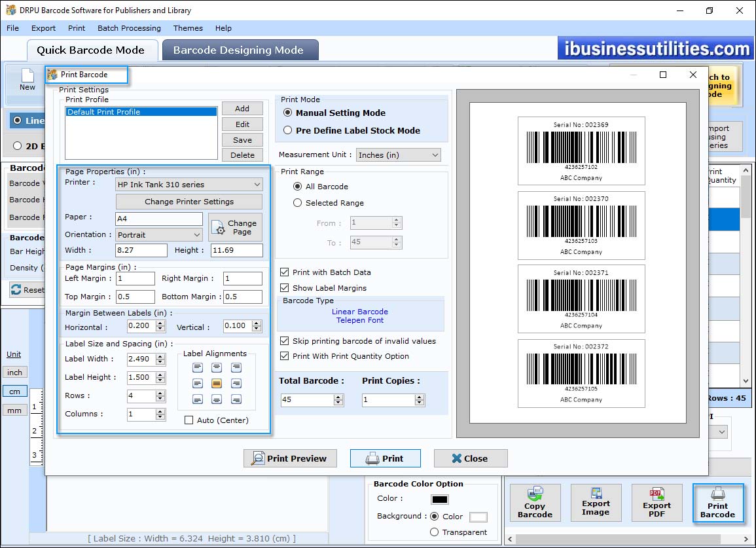Select bottom-center label alignment icon
Image resolution: width=756 pixels, height=548 pixels.
[217, 399]
